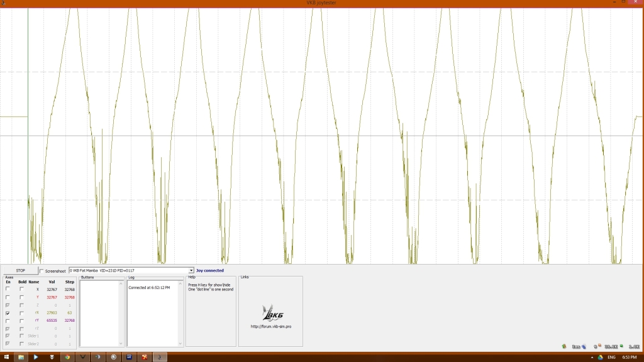Open File Explorer from the taskbar
This screenshot has height=362, width=644.
[21, 357]
